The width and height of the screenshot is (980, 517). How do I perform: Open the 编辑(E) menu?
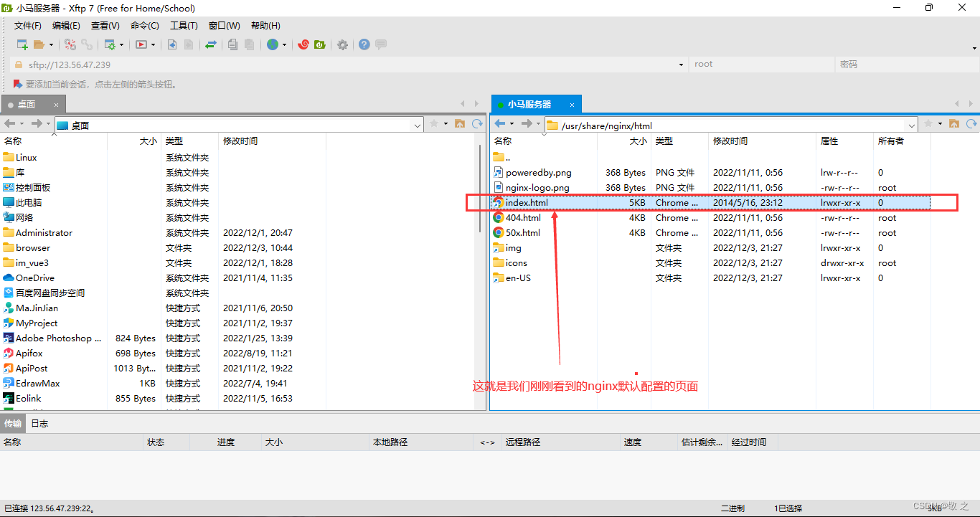coord(67,25)
